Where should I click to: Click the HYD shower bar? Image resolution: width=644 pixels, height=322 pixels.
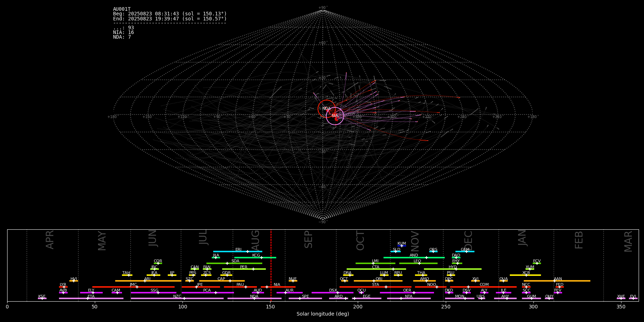tap(453, 269)
